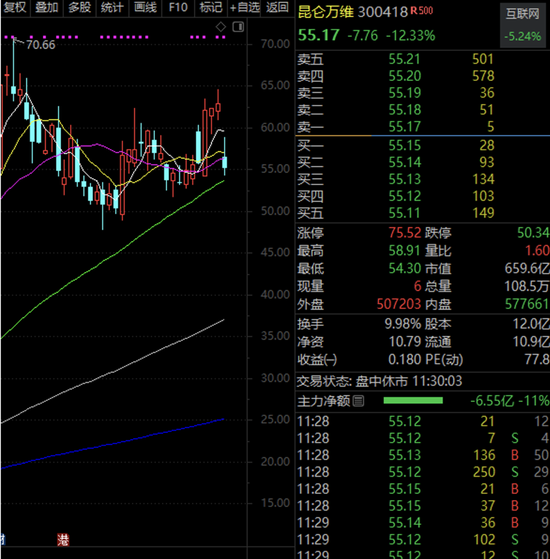Click the 交易状态 status line
550x559 pixels.
(380, 381)
